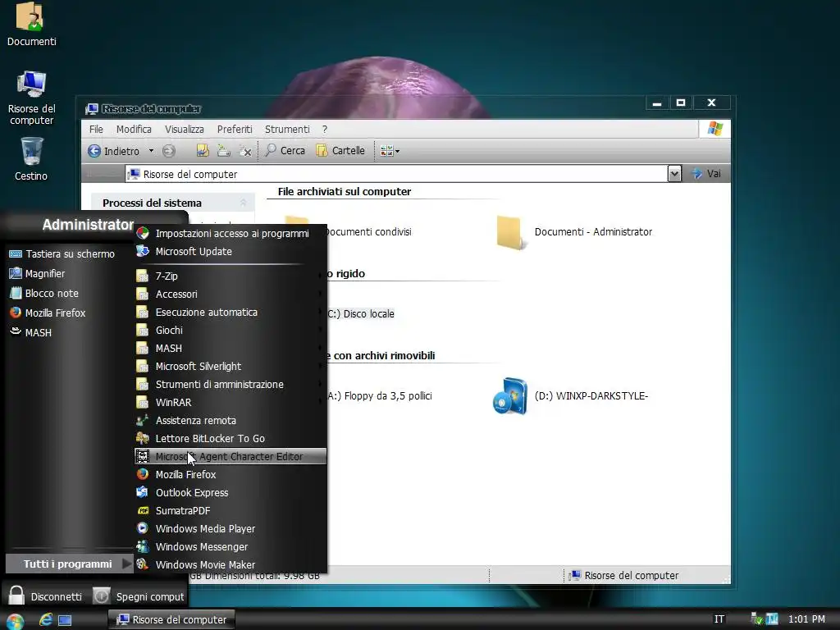Screen dimensions: 840x630
Task: Select Risorse del computer desktop icon
Action: [31, 98]
